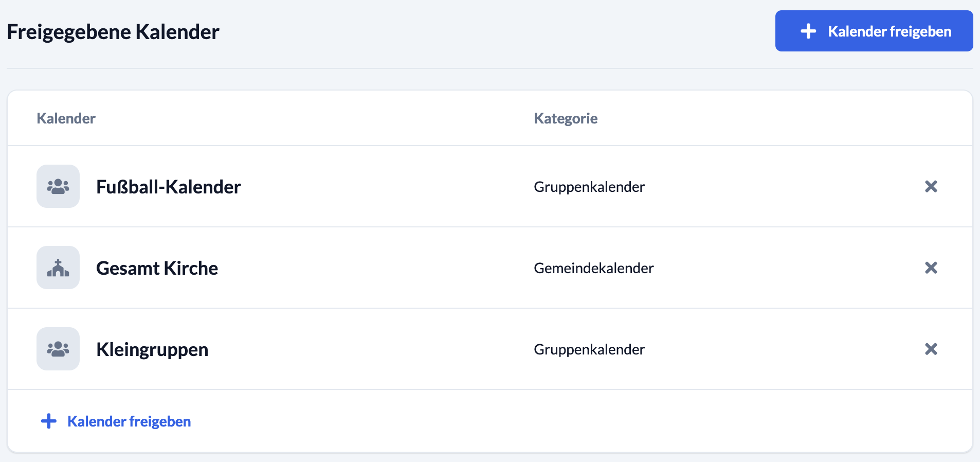
Task: Click Gruppenkalender in Fußball-Kalender row
Action: coord(589,187)
